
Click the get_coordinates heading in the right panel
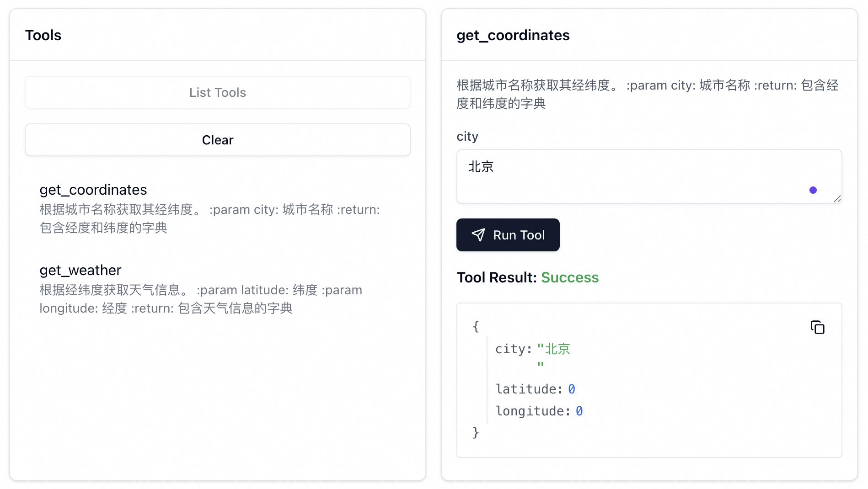(x=513, y=35)
